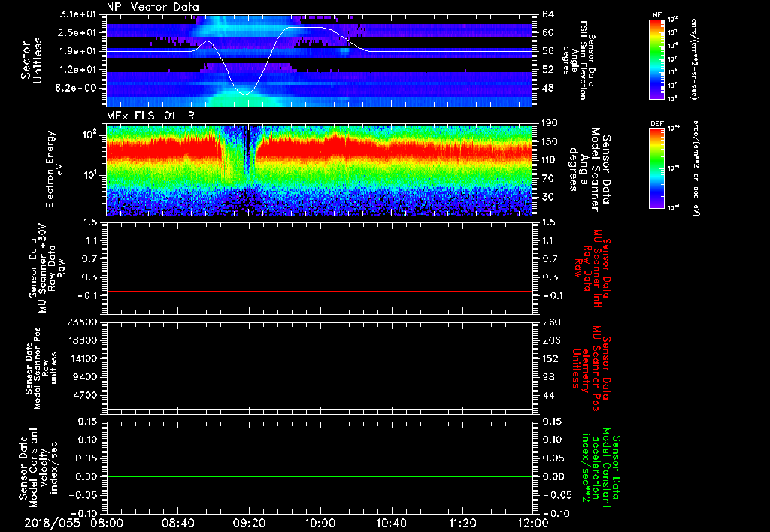Click the 'Electron Energy eV' axis label
Viewport: 770px width, 532px height.
(x=54, y=169)
